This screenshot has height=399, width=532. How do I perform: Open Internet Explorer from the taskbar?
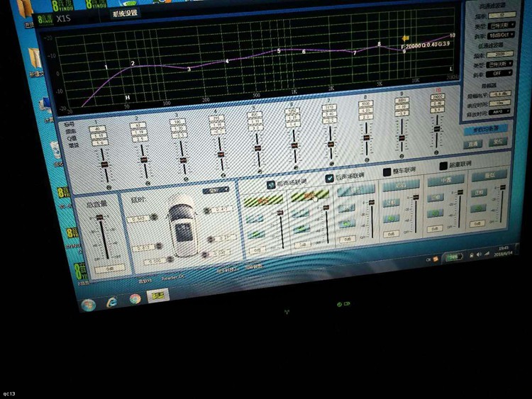111,303
